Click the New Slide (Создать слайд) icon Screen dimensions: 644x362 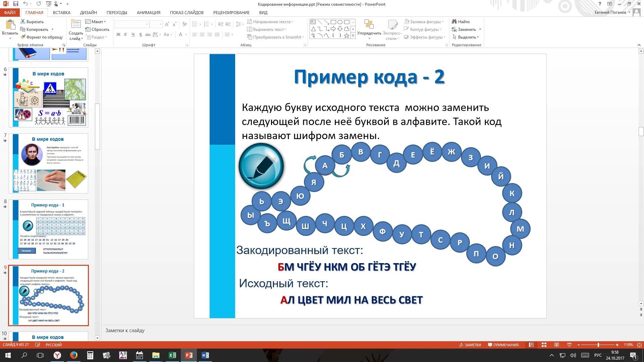[76, 24]
